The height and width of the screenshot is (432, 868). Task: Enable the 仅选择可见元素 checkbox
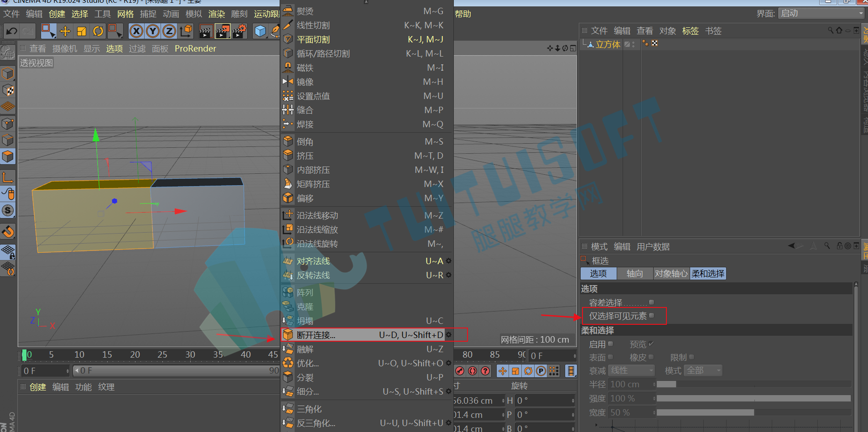click(651, 316)
